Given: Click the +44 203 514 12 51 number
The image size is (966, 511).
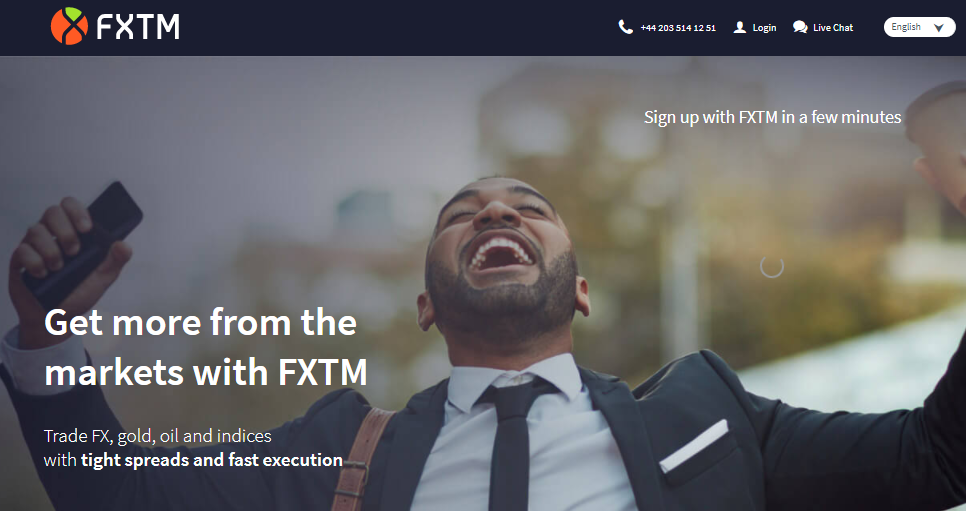Looking at the screenshot, I should 678,28.
